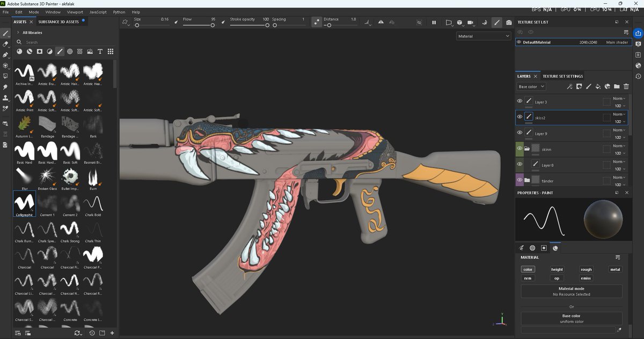
Task: Hide the skiss2 layer with eye icon
Action: point(519,116)
